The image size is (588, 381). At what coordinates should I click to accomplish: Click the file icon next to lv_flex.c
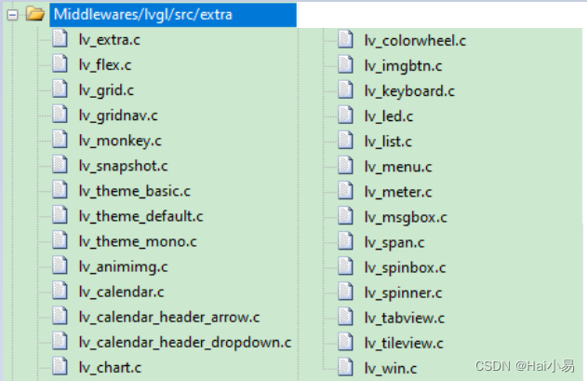click(x=60, y=64)
